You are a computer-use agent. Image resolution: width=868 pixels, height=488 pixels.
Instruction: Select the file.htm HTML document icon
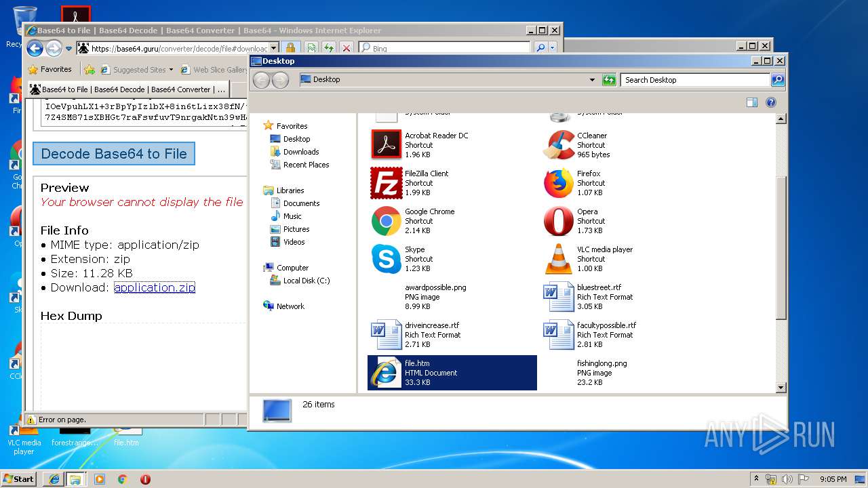[x=386, y=372]
